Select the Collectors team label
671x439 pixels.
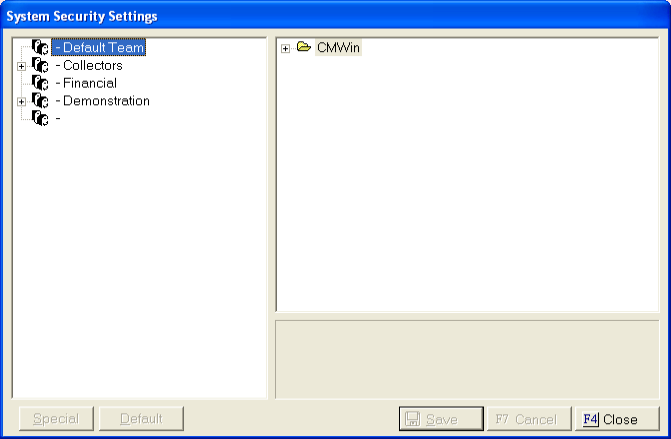click(92, 66)
